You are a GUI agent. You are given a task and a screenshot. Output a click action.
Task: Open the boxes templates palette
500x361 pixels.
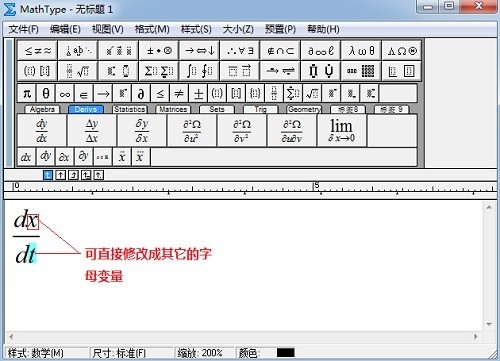[401, 71]
